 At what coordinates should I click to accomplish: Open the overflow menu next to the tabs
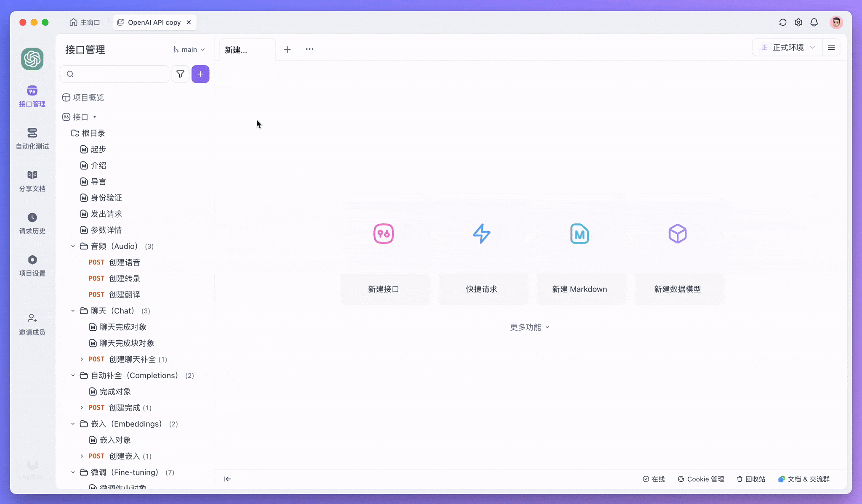tap(309, 49)
